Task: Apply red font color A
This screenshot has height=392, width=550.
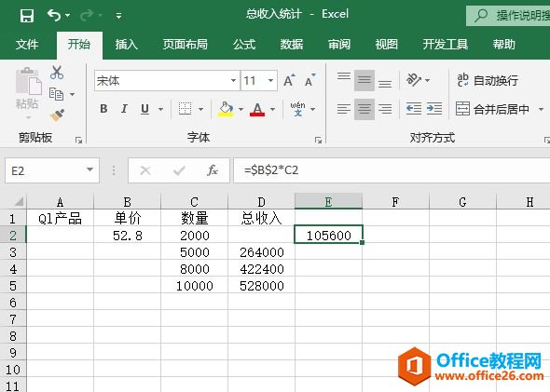Action: (x=257, y=109)
